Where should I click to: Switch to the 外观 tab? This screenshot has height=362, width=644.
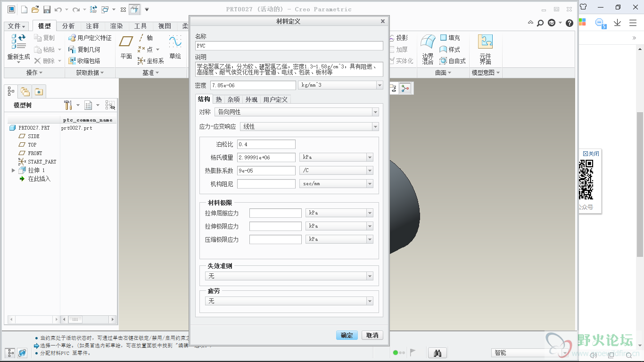pos(251,99)
